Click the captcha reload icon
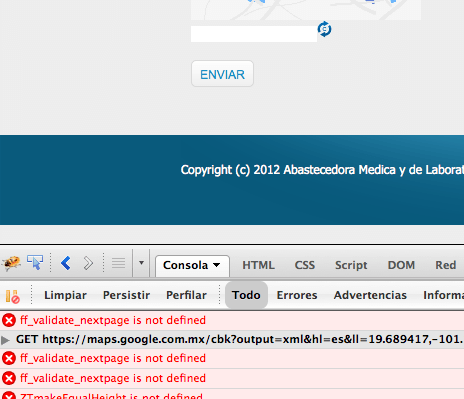 pos(324,29)
